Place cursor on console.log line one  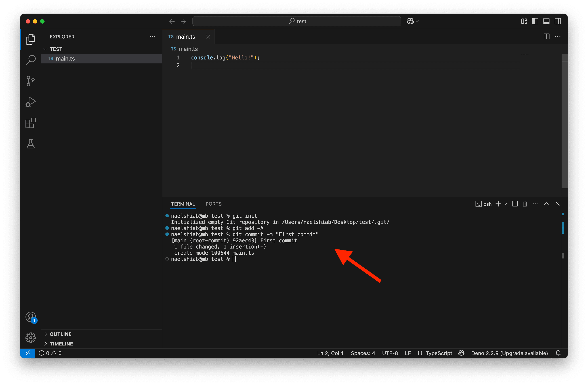click(x=225, y=58)
